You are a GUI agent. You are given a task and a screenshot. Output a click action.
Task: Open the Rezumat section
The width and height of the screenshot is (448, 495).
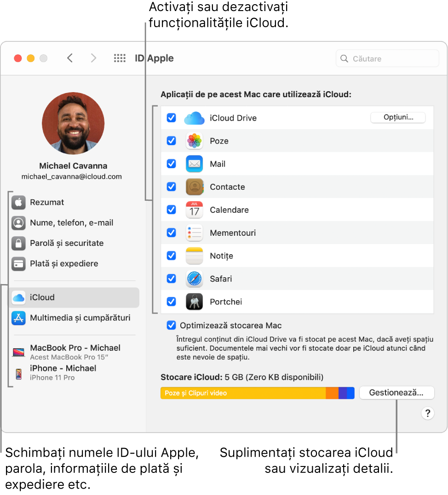point(75,202)
